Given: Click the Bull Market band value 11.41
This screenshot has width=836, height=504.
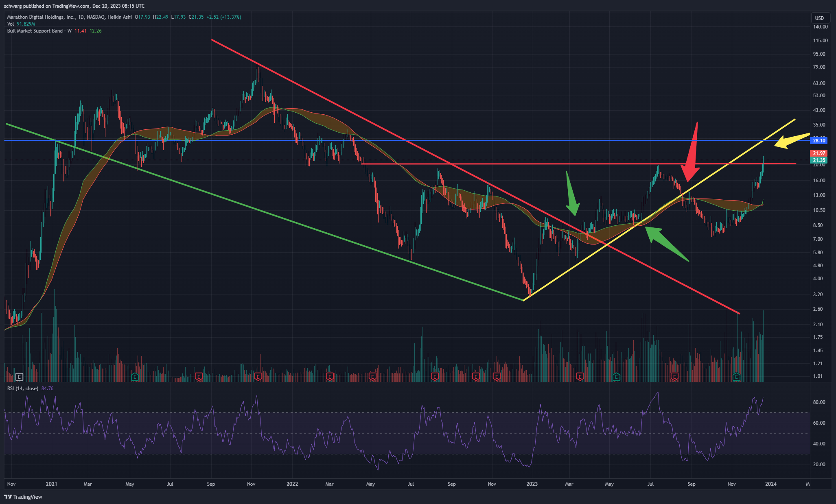Looking at the screenshot, I should pyautogui.click(x=81, y=31).
